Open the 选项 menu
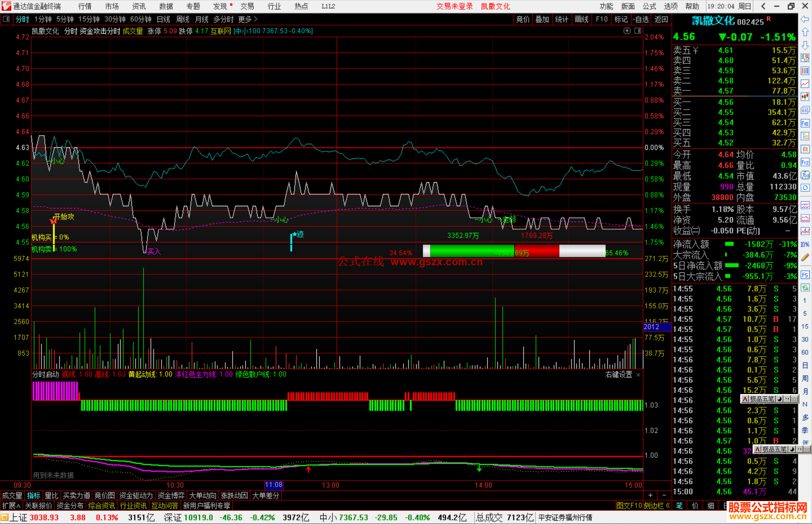812x524 pixels. 671,6
